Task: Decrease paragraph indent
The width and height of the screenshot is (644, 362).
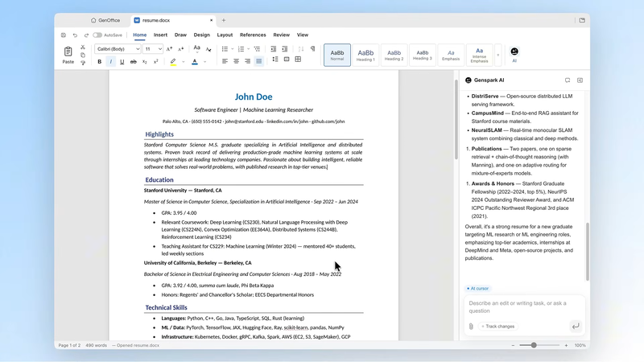Action: click(273, 49)
